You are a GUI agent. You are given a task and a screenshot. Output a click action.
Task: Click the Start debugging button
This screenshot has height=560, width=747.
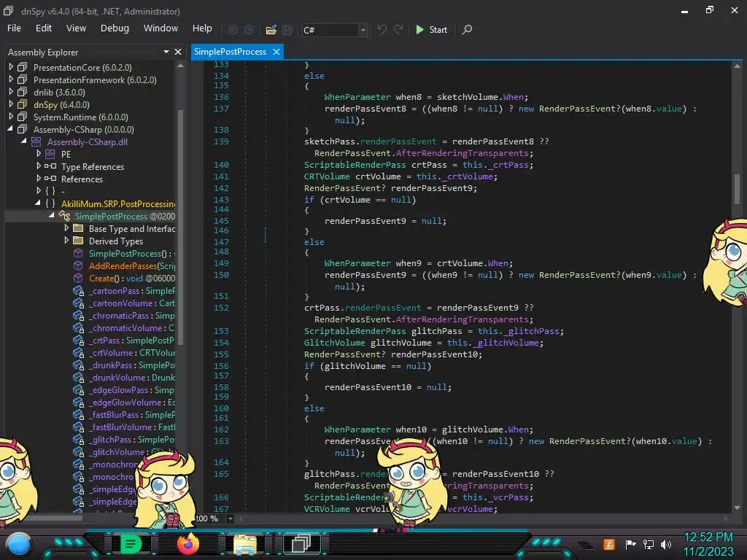[431, 29]
